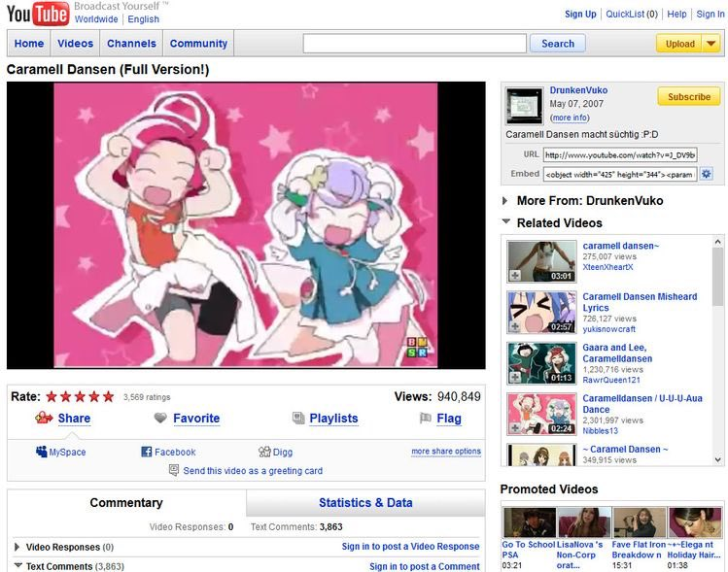
Task: Click the related videos scrollbar up arrow
Action: click(717, 242)
